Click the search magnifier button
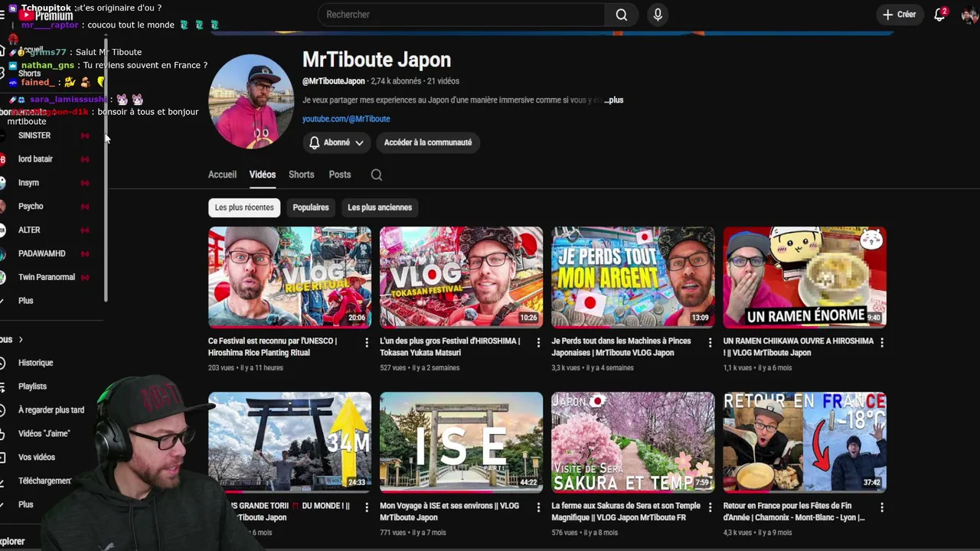This screenshot has width=980, height=551. 621,15
